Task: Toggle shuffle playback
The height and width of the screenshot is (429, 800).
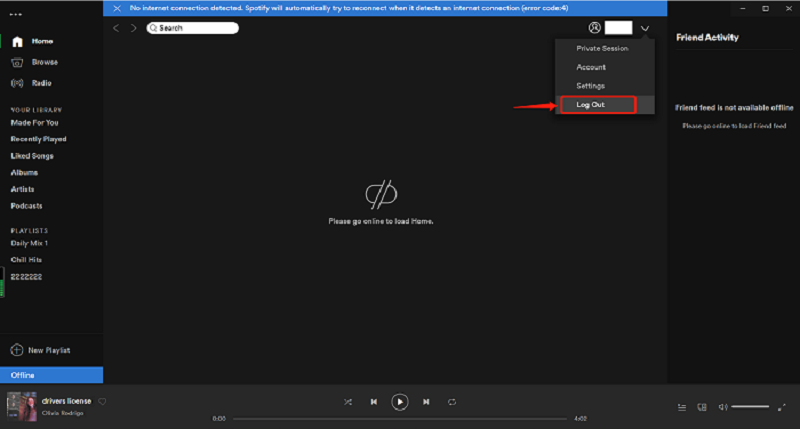Action: click(348, 402)
